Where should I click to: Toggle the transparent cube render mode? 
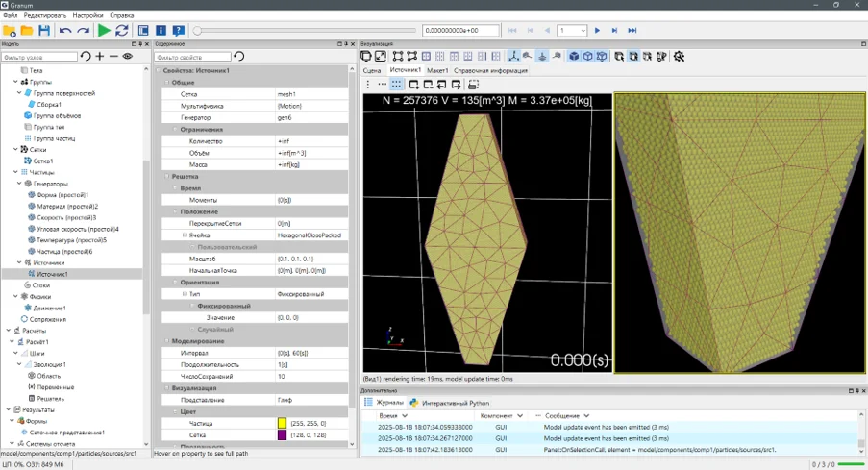click(x=602, y=56)
